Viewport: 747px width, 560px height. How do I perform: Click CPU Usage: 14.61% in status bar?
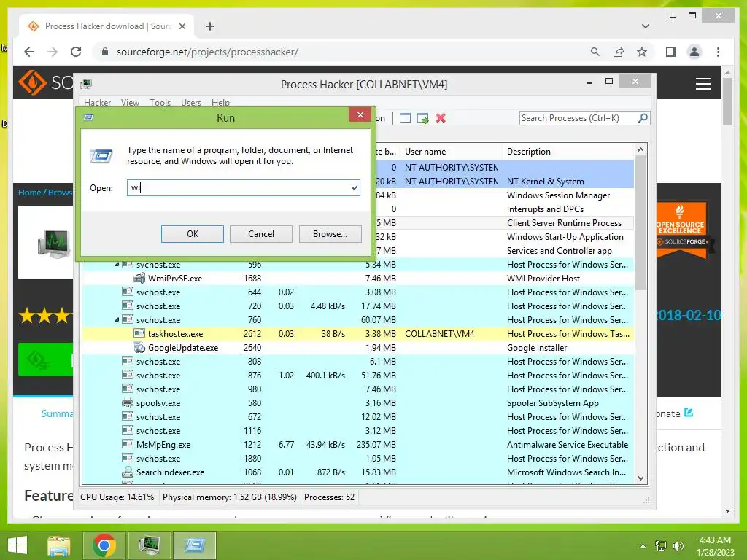pos(117,497)
